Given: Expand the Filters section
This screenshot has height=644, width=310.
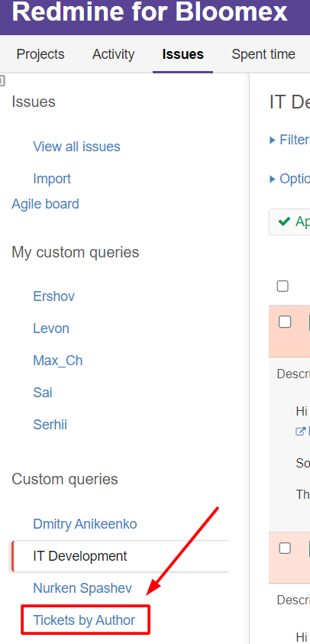Looking at the screenshot, I should tap(290, 140).
